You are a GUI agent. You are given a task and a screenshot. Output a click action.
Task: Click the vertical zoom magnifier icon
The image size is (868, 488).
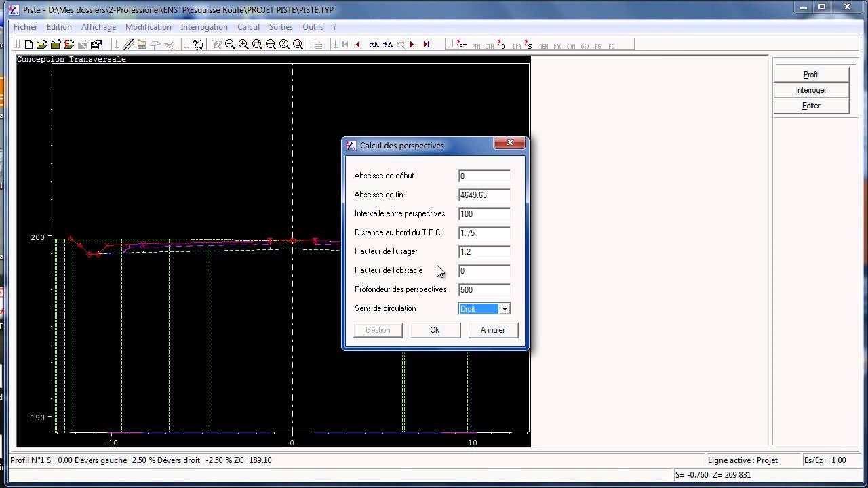click(x=284, y=45)
